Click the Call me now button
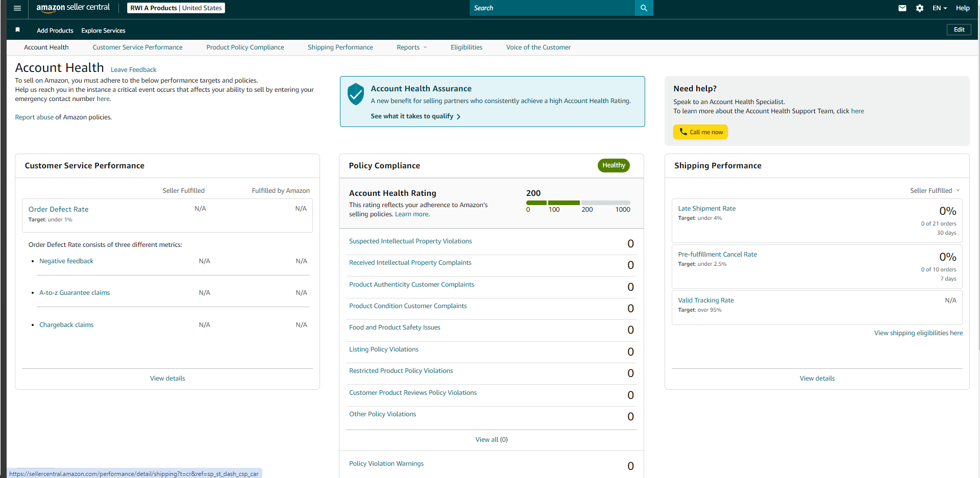Viewport: 980px width, 478px height. pos(700,132)
